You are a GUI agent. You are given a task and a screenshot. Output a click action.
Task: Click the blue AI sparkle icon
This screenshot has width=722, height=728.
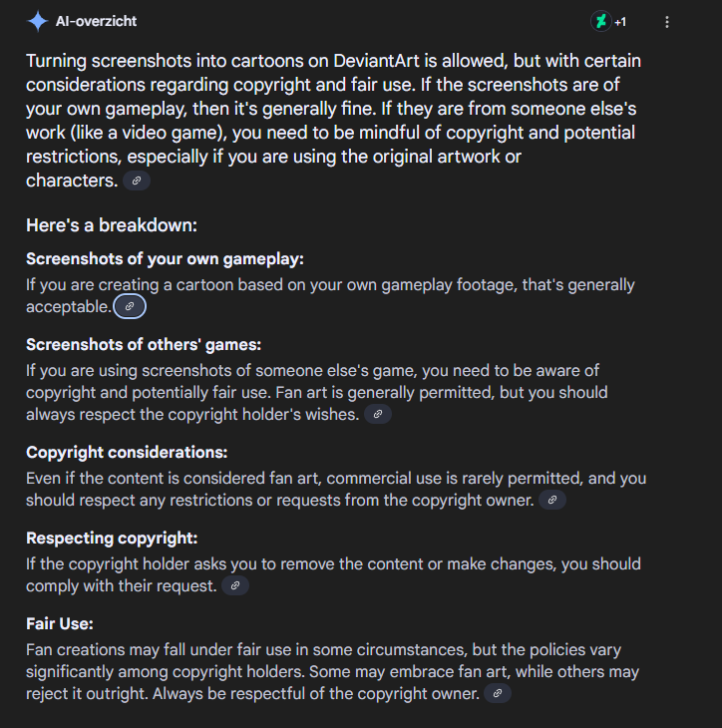(x=38, y=21)
